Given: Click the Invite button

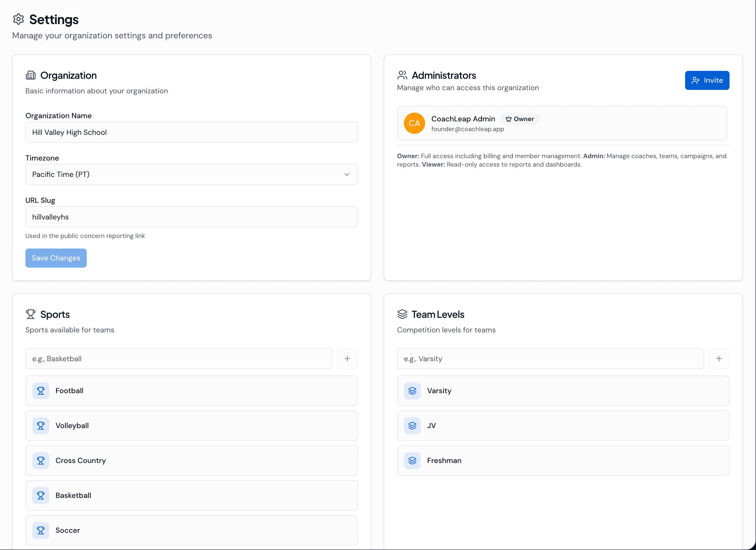Looking at the screenshot, I should [707, 80].
